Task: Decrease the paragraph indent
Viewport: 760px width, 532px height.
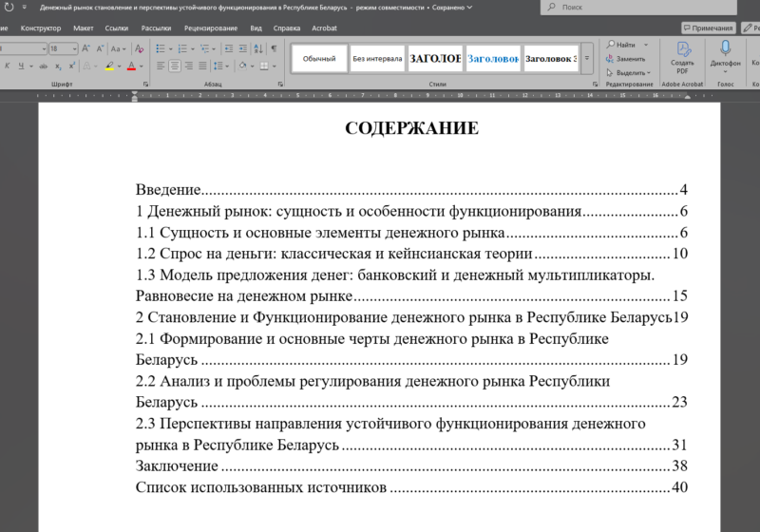Action: tap(229, 48)
